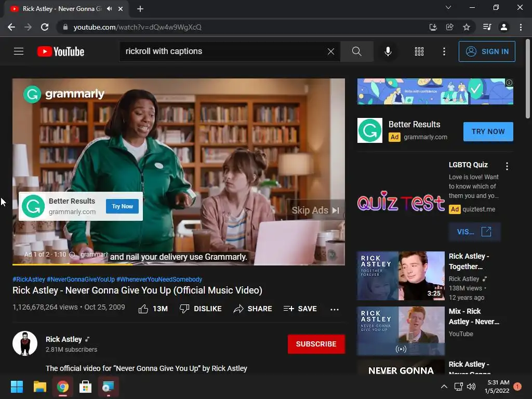Open more actions ellipsis under video

coord(335,309)
